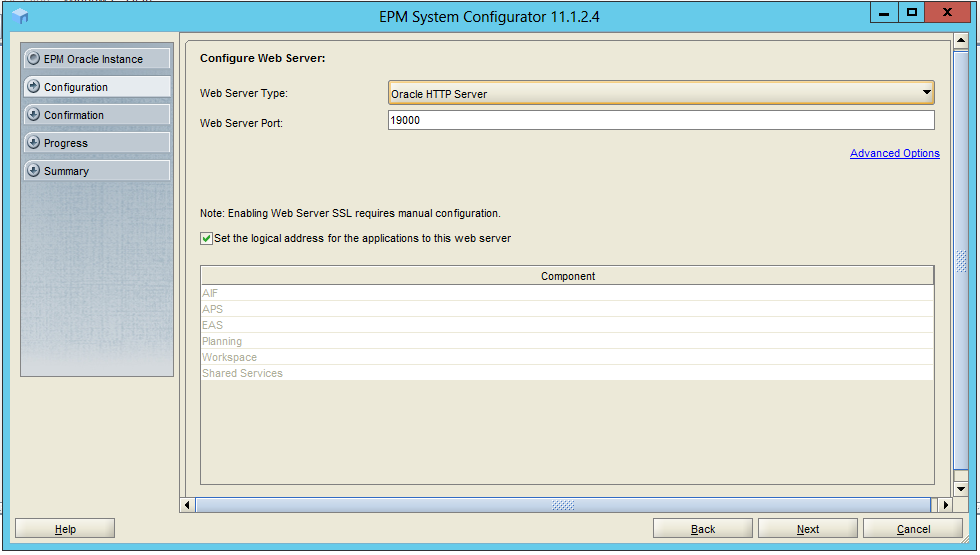Select the Shared Services component row
Viewport: 980px width, 555px height.
[x=568, y=373]
